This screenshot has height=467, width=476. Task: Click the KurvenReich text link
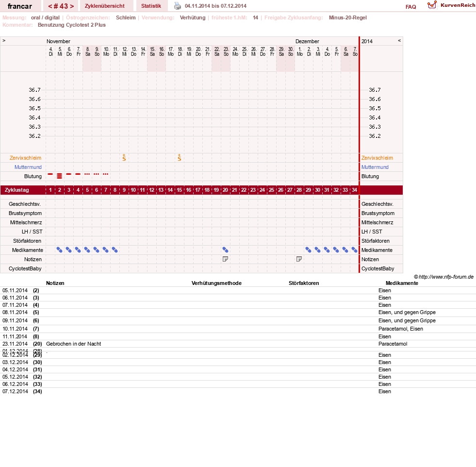458,5
